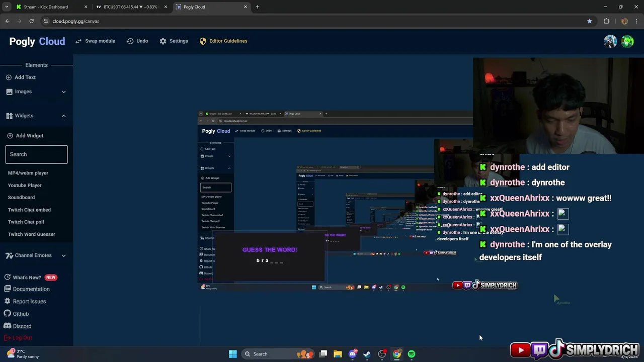
Task: Click the Documentation page icon
Action: pos(8,289)
